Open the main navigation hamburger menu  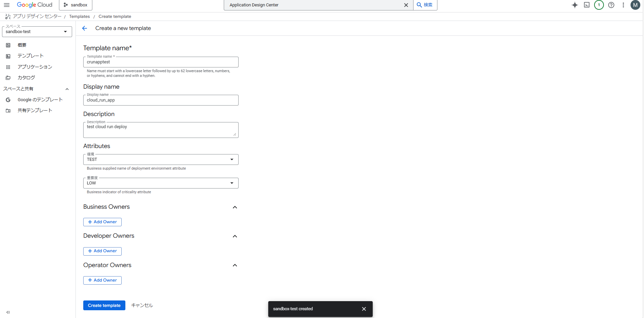pos(7,5)
